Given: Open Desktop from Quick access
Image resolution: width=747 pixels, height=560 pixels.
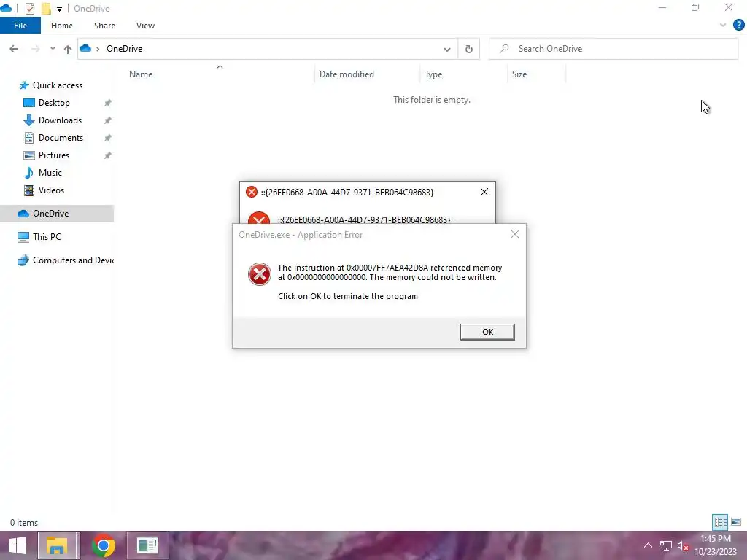Looking at the screenshot, I should [54, 103].
